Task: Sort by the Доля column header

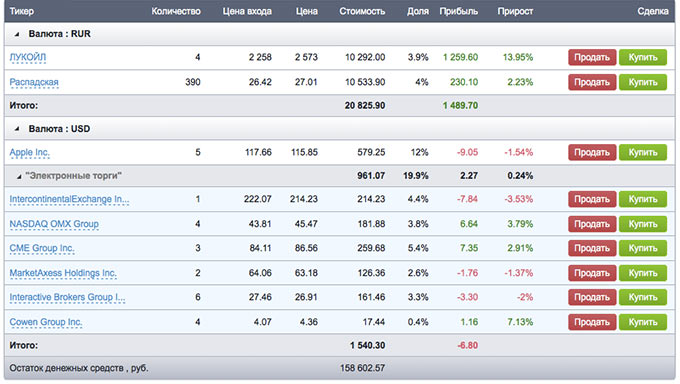Action: (x=418, y=11)
